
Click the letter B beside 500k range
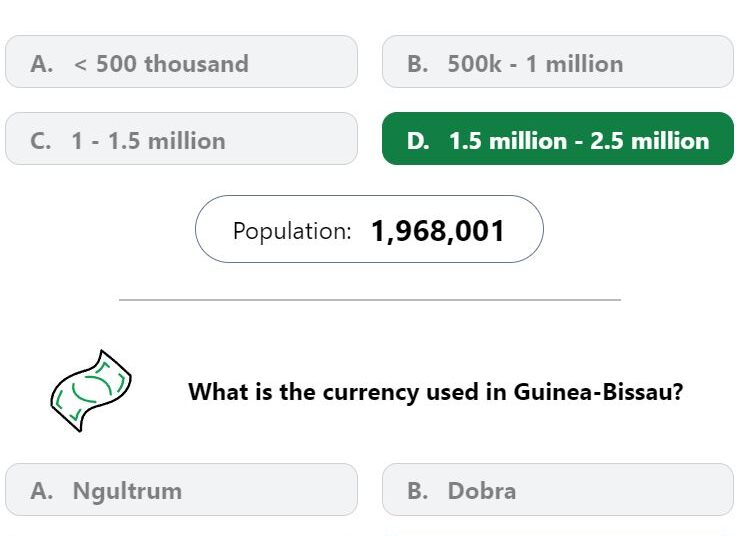[418, 64]
